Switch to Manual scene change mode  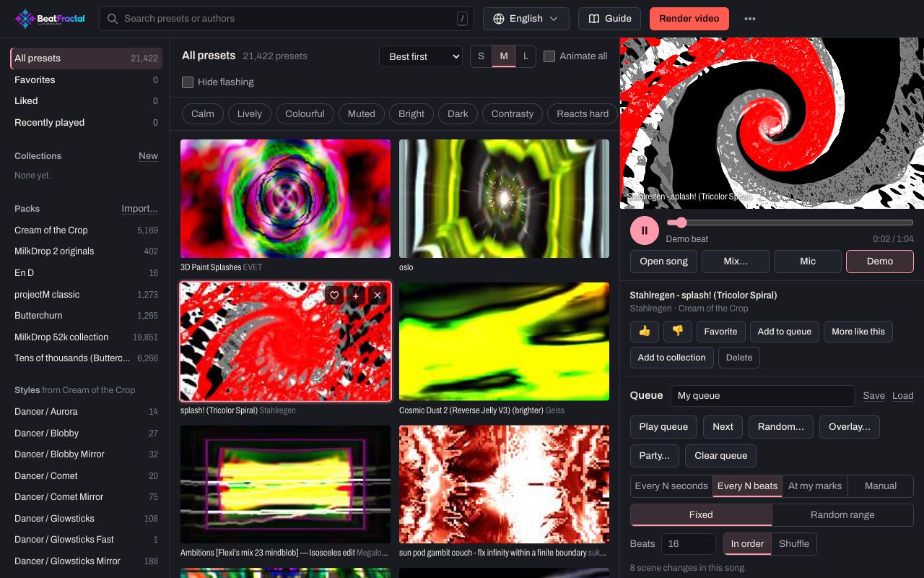881,486
